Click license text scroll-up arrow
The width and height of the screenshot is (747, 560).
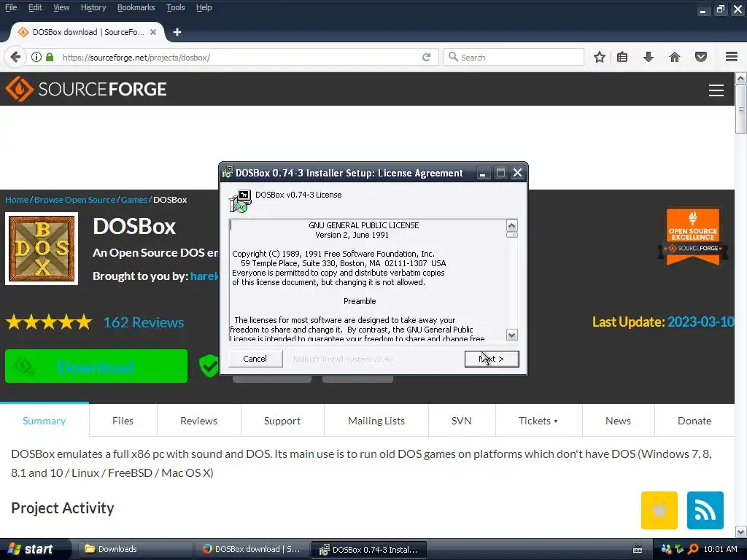(x=512, y=226)
